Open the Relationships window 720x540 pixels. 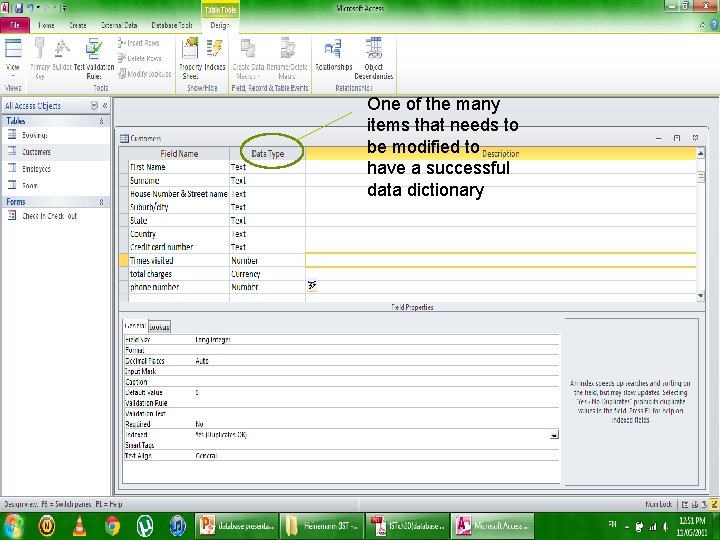pyautogui.click(x=333, y=55)
